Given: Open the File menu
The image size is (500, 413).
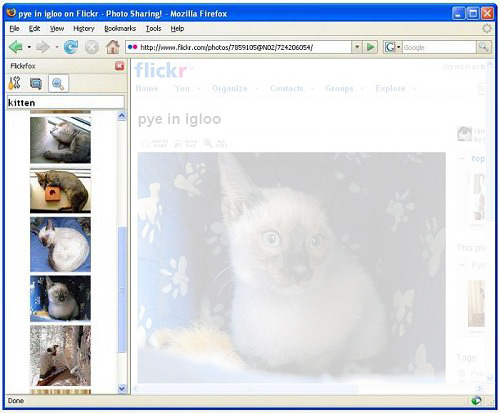Looking at the screenshot, I should (14, 29).
